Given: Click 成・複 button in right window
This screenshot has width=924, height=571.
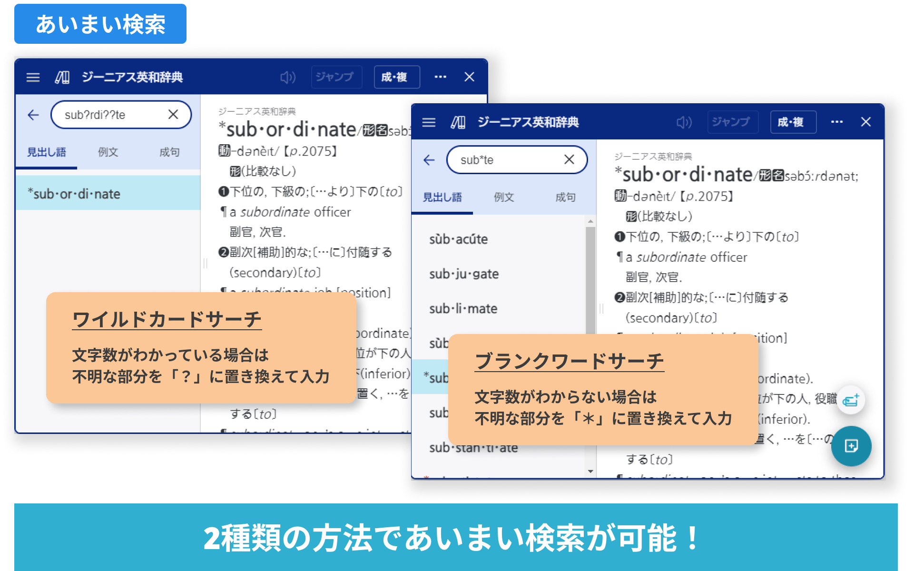Looking at the screenshot, I should coord(793,122).
